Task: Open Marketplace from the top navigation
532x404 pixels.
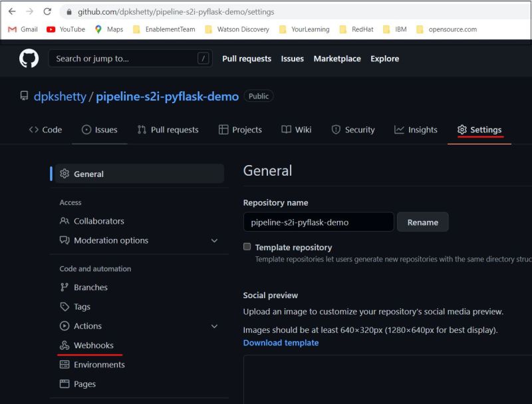Action: pyautogui.click(x=337, y=59)
